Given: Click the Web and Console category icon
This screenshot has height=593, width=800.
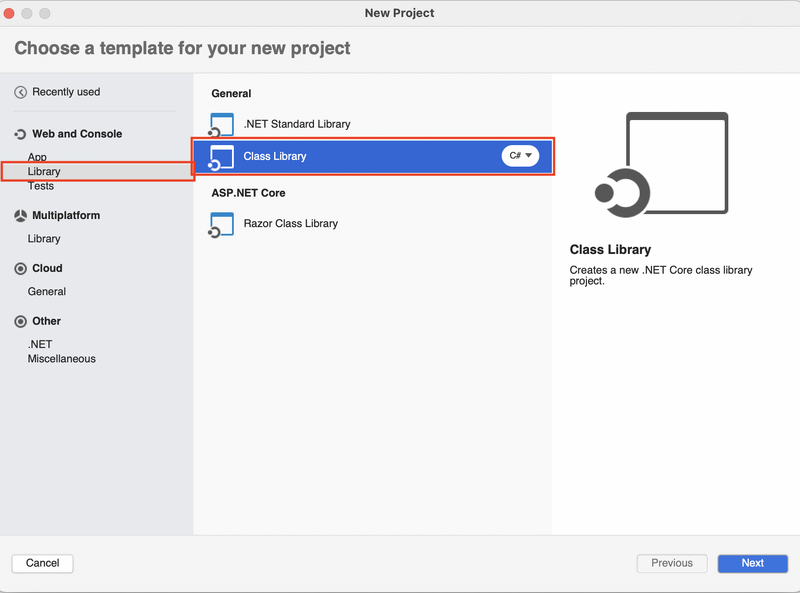Looking at the screenshot, I should (x=20, y=134).
